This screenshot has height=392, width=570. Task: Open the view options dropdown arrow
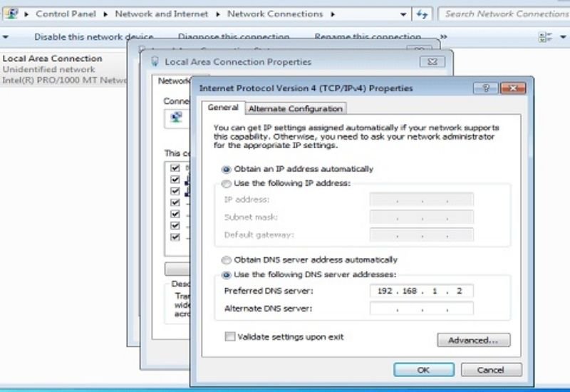click(x=563, y=37)
